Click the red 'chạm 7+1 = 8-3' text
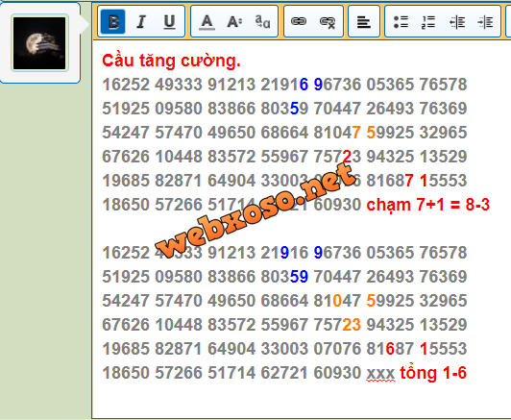Image resolution: width=511 pixels, height=420 pixels. tap(427, 205)
